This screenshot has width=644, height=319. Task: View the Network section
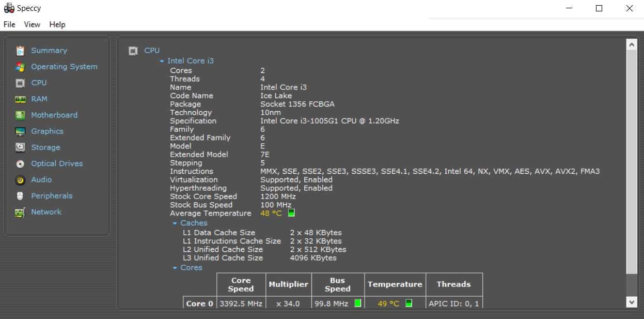(x=46, y=212)
